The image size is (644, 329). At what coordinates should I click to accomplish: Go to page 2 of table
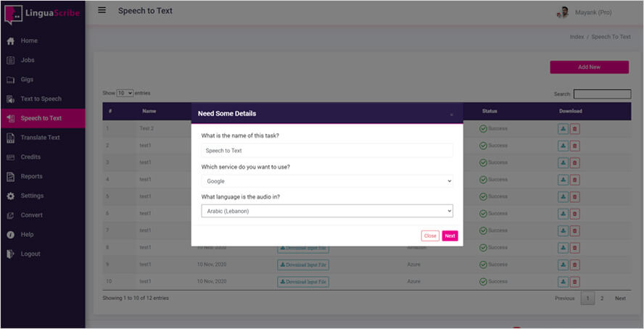602,299
